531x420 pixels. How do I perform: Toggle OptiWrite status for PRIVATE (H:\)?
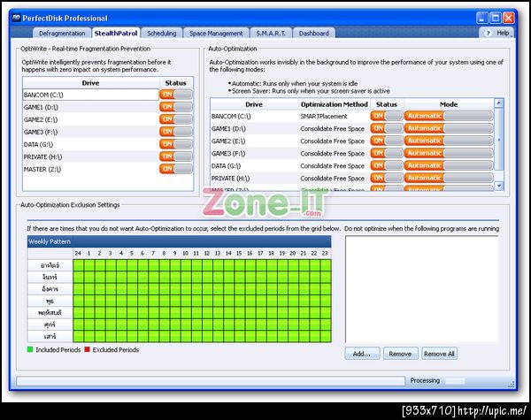[x=176, y=157]
